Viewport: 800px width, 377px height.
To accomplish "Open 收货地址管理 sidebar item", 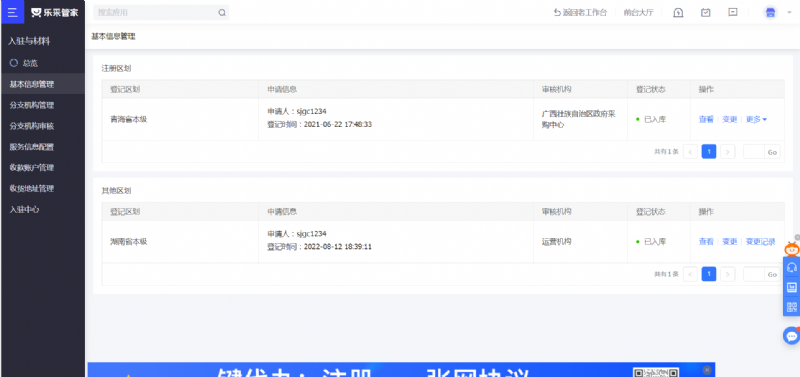I will (43, 188).
